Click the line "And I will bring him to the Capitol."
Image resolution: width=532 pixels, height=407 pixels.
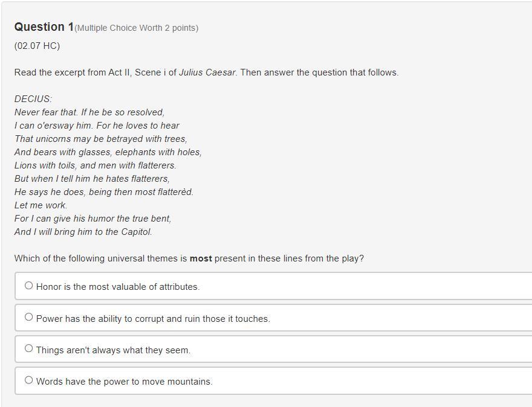83,232
